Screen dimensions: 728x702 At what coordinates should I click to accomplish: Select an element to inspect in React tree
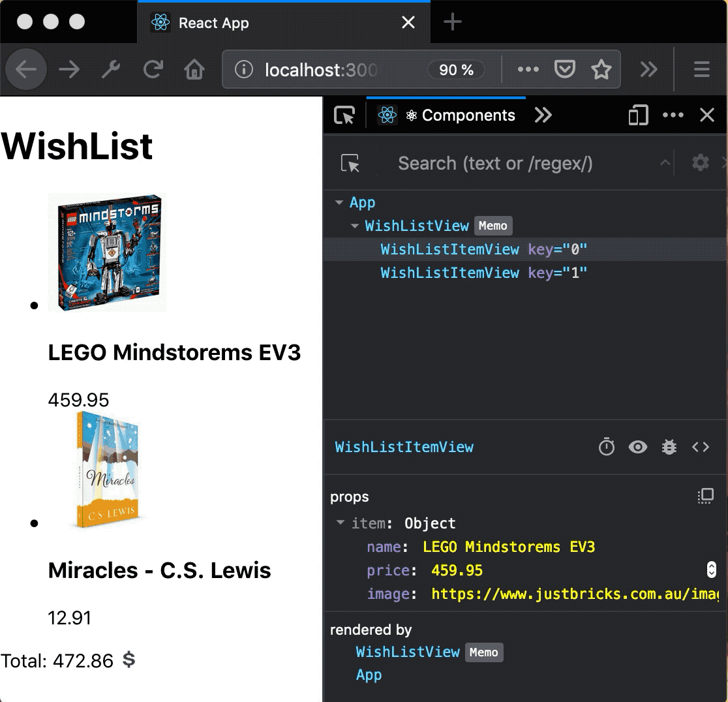coord(350,163)
